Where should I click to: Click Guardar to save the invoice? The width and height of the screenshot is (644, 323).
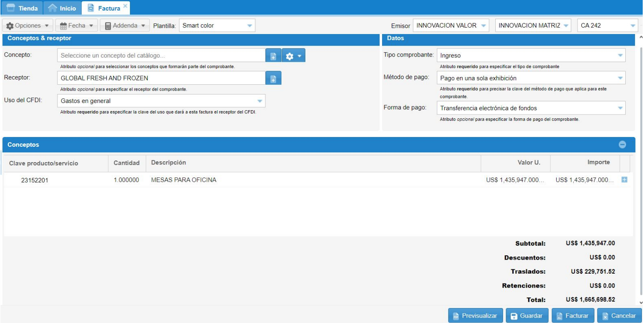(x=527, y=316)
